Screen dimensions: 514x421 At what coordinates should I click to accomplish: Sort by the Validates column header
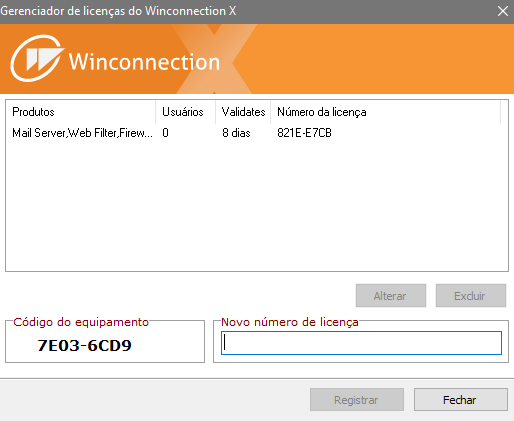243,112
